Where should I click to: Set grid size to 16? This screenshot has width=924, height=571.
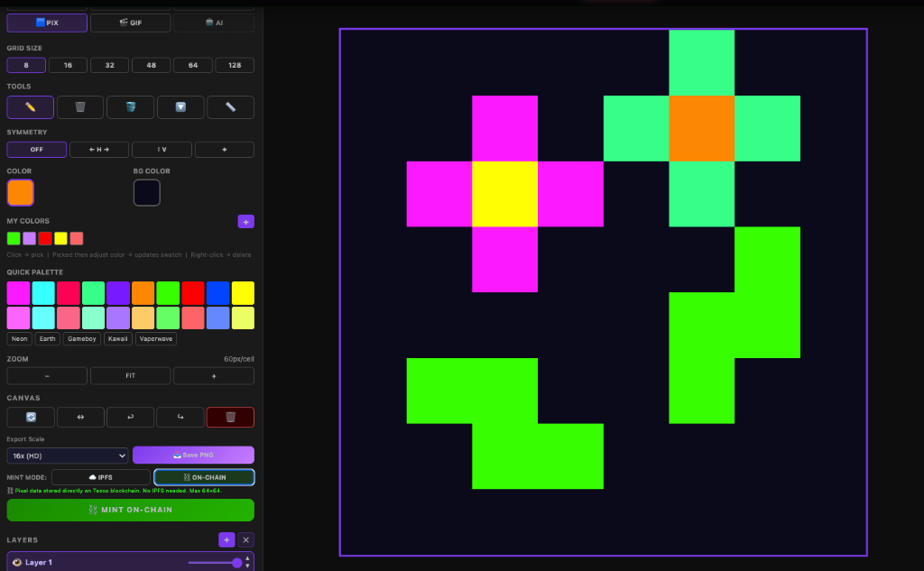pos(68,65)
